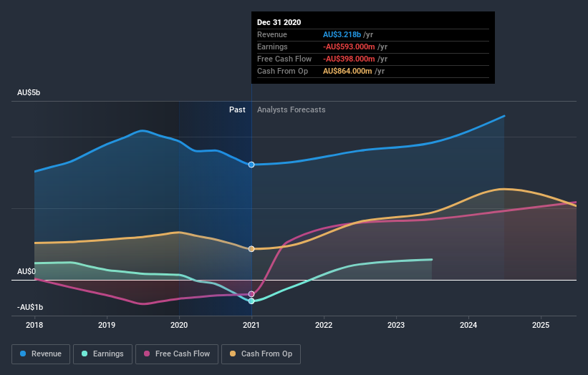Toggle the Revenue legend button
Viewport: 588px width, 375px height.
(x=41, y=354)
